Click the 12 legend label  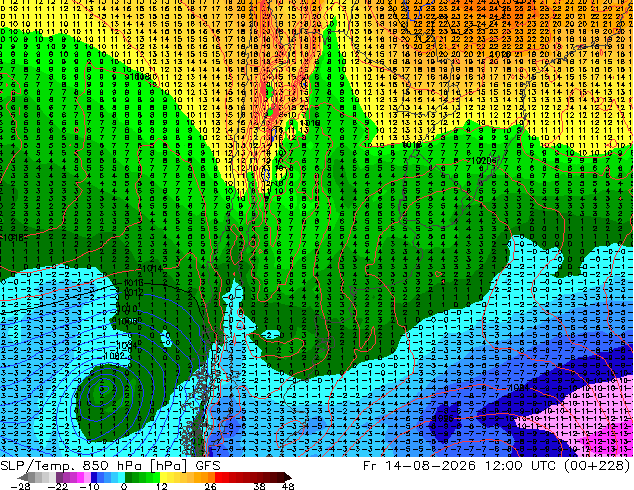[162, 486]
